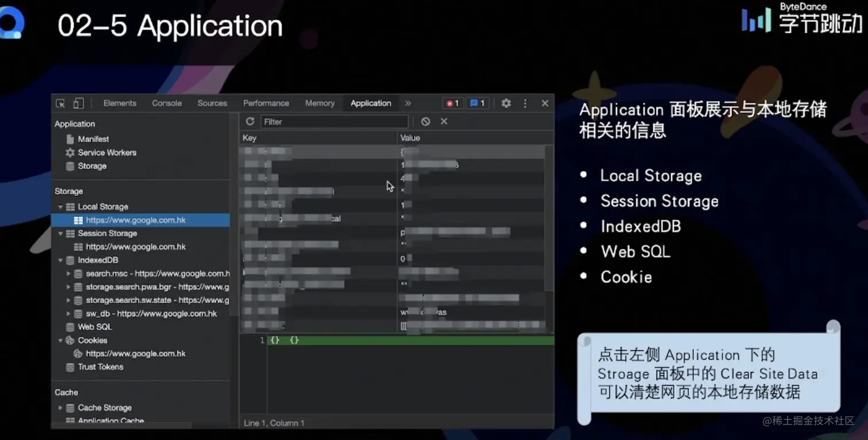Screen dimensions: 868x440
Task: Open DevTools settings gear
Action: [x=506, y=103]
